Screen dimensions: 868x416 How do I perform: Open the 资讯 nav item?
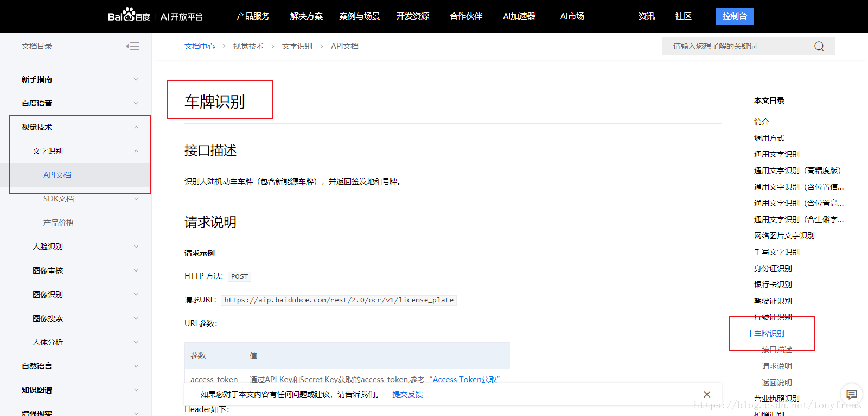pyautogui.click(x=647, y=16)
